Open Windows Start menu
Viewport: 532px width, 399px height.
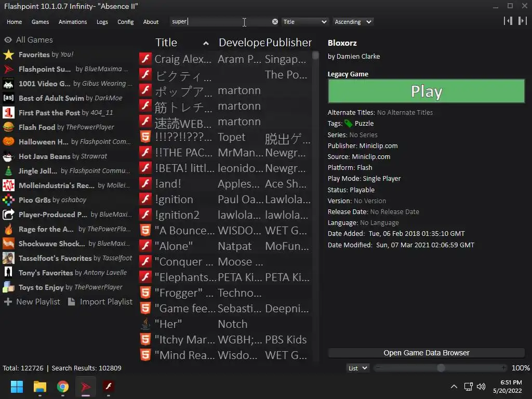(x=17, y=387)
